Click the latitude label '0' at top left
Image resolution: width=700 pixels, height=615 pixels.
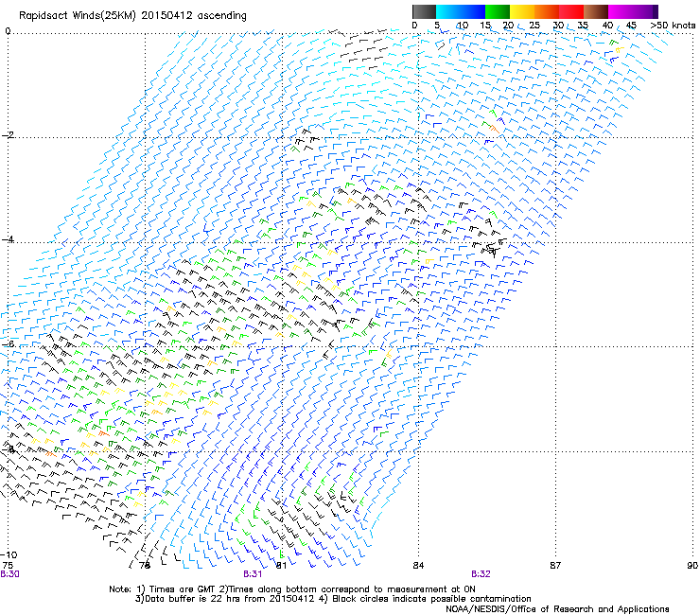tap(8, 31)
